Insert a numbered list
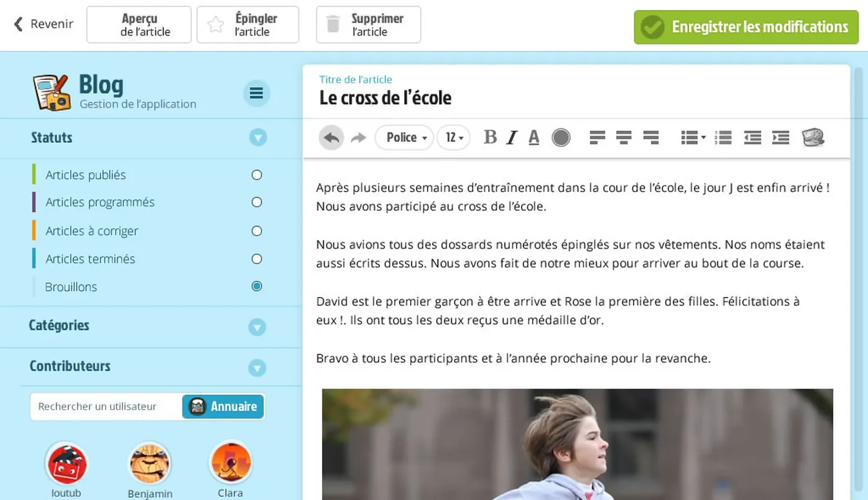868x500 pixels. coord(723,137)
